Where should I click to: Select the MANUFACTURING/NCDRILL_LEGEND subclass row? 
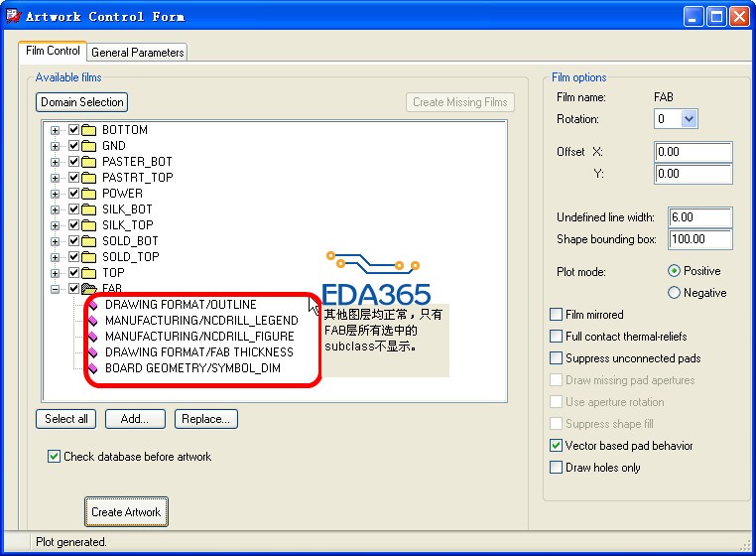[201, 321]
